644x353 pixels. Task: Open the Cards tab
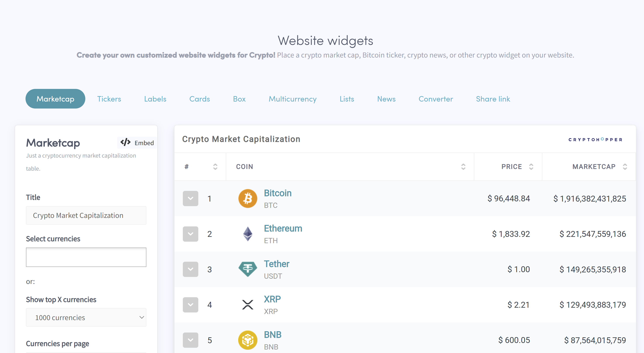pyautogui.click(x=199, y=99)
